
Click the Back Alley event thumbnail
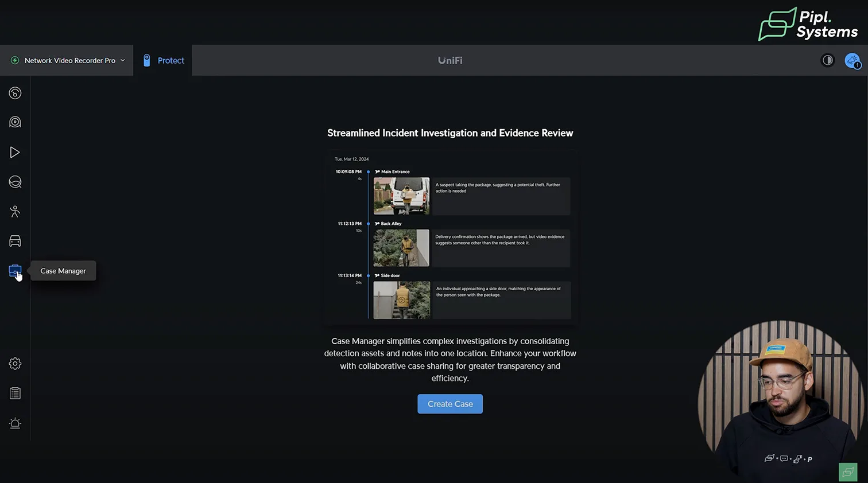(x=401, y=248)
